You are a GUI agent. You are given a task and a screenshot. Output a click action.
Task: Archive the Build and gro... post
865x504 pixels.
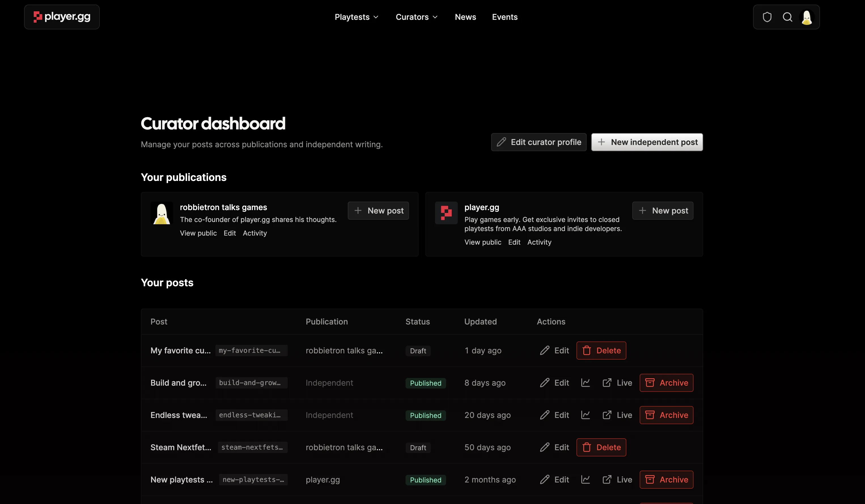click(667, 383)
